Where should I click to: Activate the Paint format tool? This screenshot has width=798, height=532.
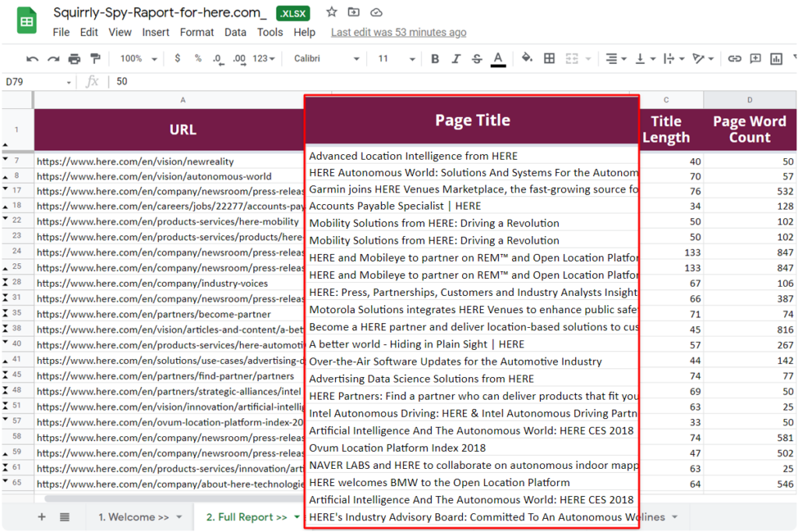click(95, 58)
